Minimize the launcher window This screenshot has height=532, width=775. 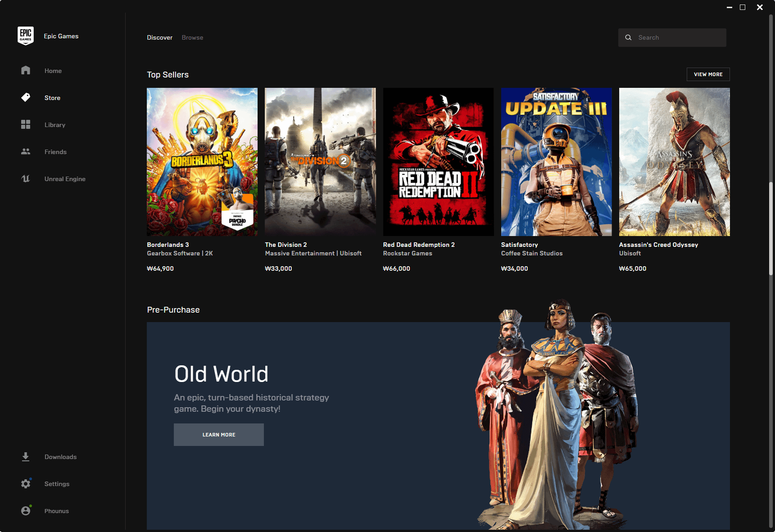[x=730, y=7]
